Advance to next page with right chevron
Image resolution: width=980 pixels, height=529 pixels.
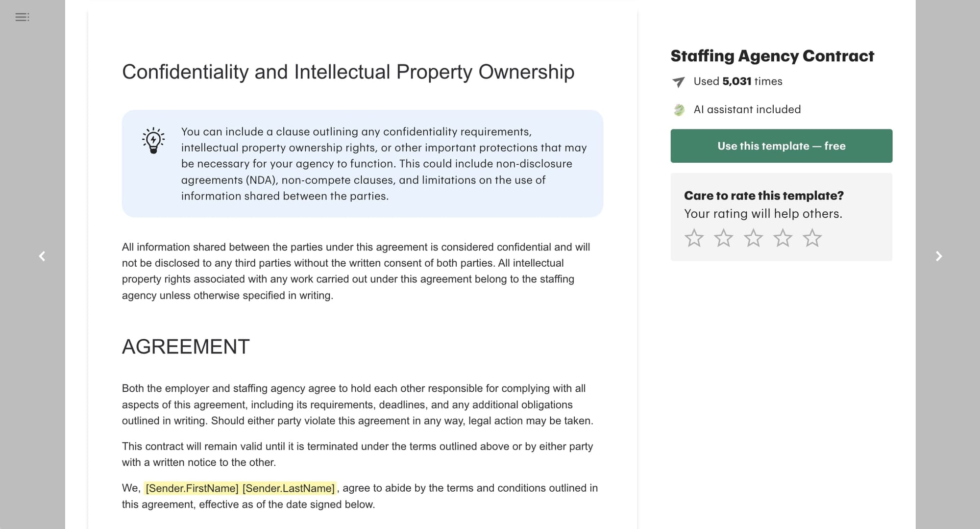point(939,256)
